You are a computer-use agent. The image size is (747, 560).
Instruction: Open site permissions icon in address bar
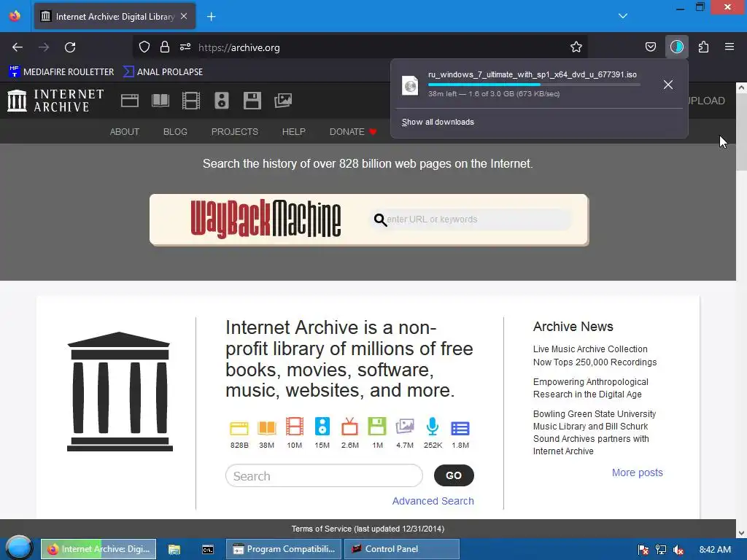pyautogui.click(x=185, y=47)
